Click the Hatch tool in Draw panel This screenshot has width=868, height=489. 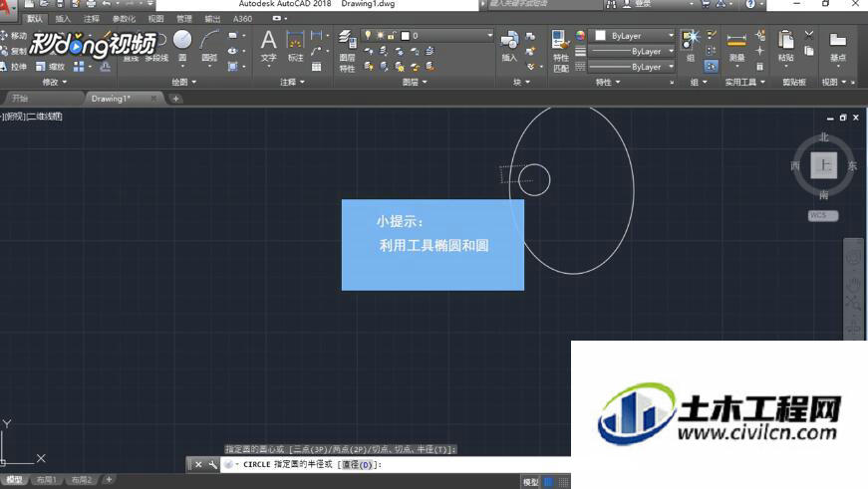point(233,67)
